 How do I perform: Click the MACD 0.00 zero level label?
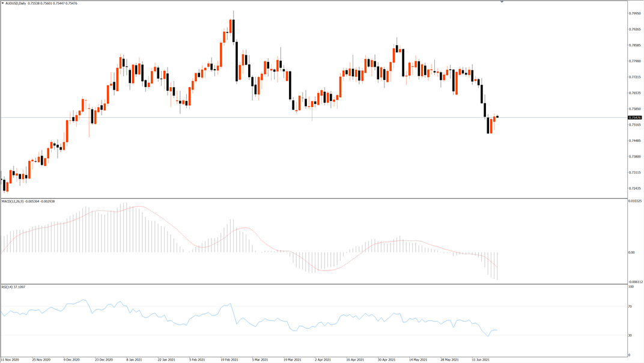coord(631,252)
